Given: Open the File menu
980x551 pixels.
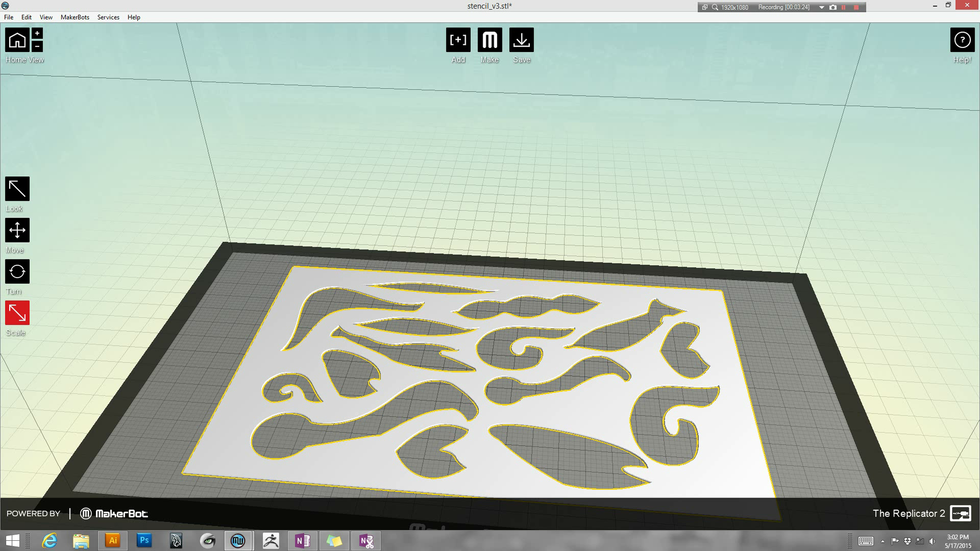Looking at the screenshot, I should [8, 17].
